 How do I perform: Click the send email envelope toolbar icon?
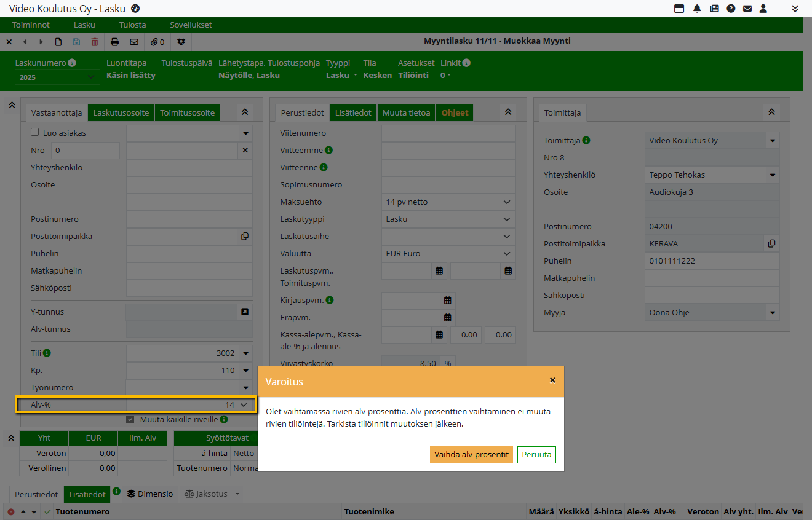pos(134,42)
